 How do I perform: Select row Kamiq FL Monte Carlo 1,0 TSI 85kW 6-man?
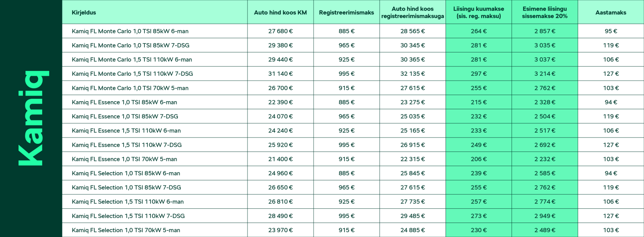[353, 31]
